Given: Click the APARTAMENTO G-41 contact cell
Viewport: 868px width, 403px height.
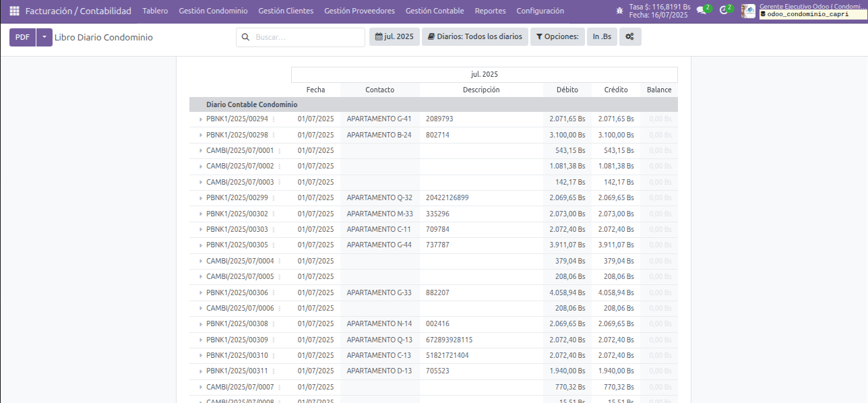Looking at the screenshot, I should (379, 119).
